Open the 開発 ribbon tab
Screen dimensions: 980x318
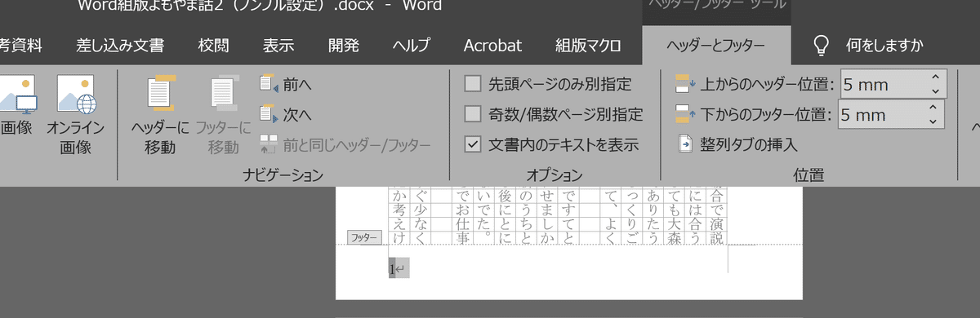[343, 45]
